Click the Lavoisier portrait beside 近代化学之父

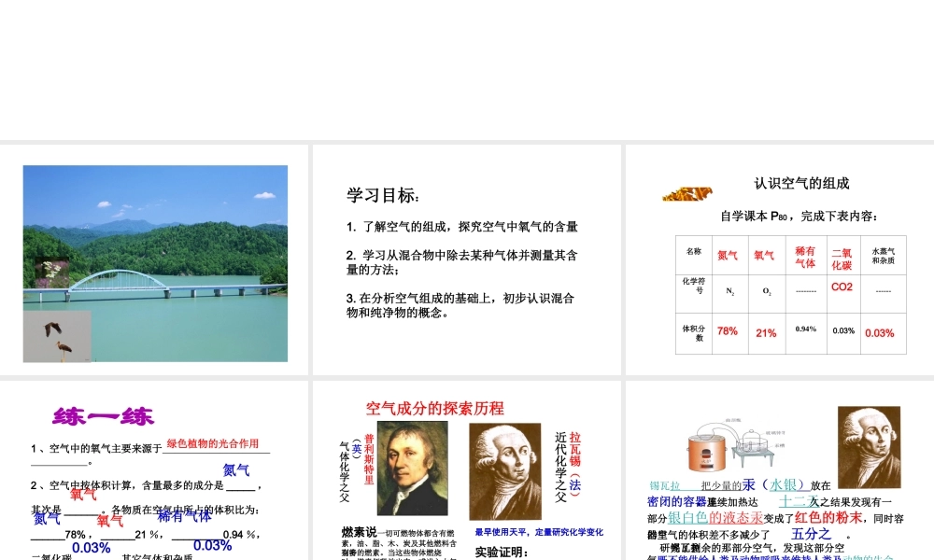coord(505,471)
